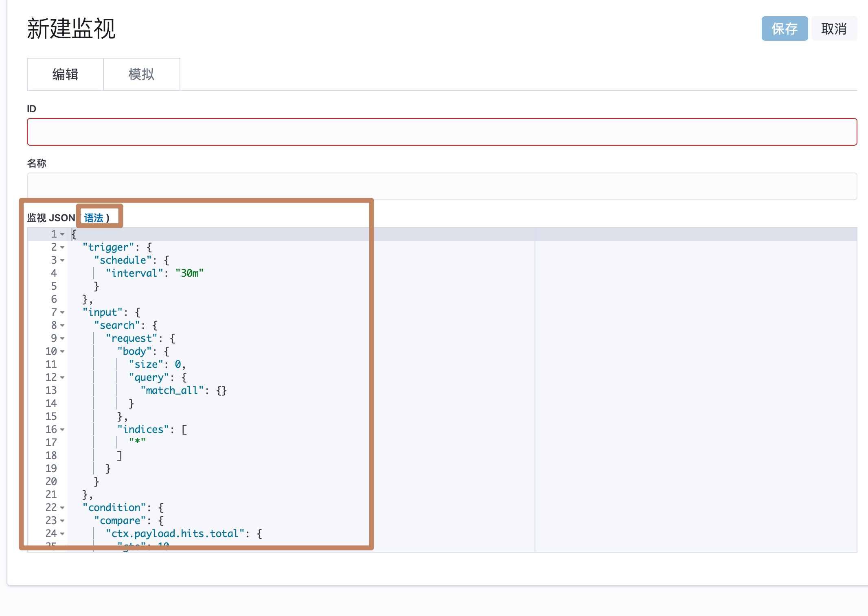Collapse the trigger block fold arrow
The height and width of the screenshot is (616, 868).
tap(62, 247)
